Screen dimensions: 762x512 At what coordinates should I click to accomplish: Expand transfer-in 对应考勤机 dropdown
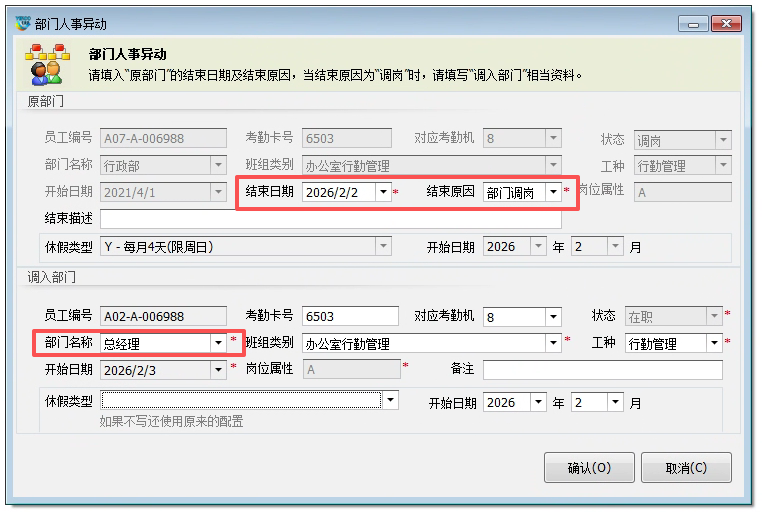tap(553, 317)
